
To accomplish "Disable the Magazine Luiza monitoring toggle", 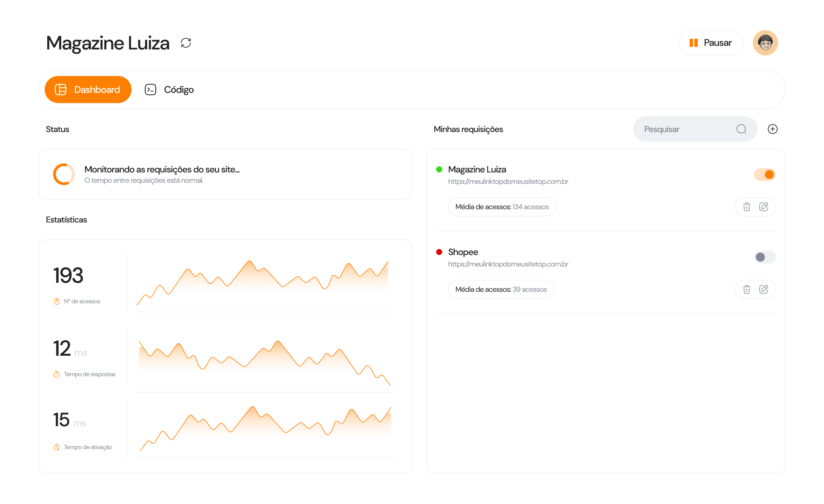I will pos(765,175).
